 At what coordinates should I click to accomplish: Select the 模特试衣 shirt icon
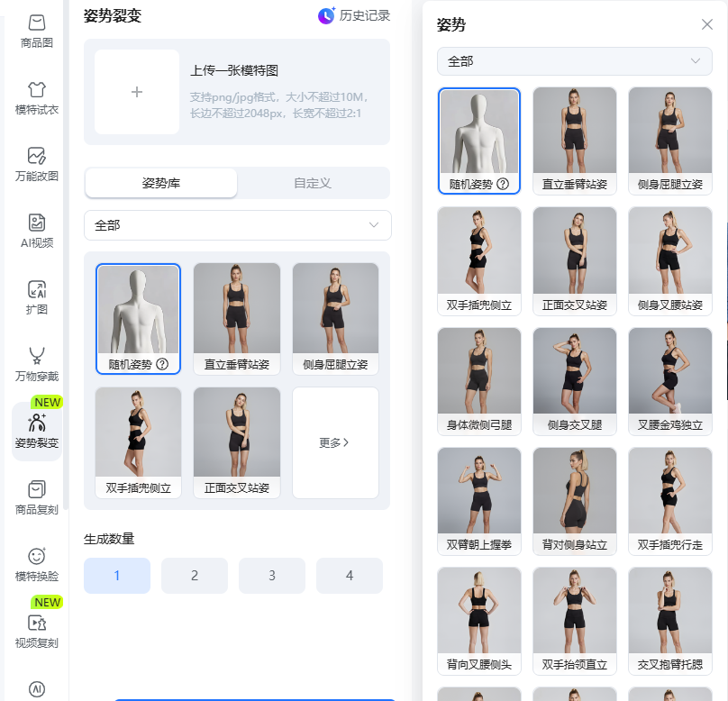[x=36, y=89]
